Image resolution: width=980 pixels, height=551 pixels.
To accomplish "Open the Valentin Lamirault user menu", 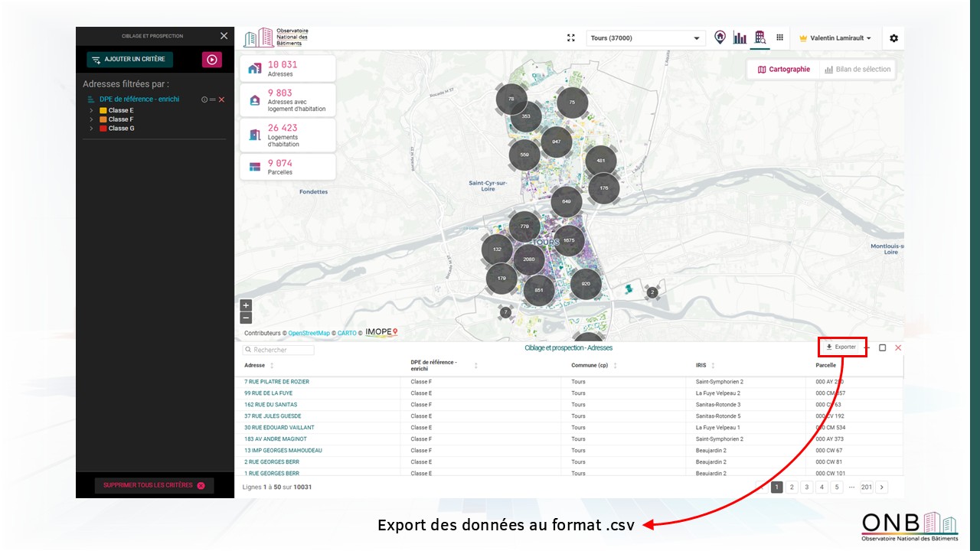I will tap(835, 38).
